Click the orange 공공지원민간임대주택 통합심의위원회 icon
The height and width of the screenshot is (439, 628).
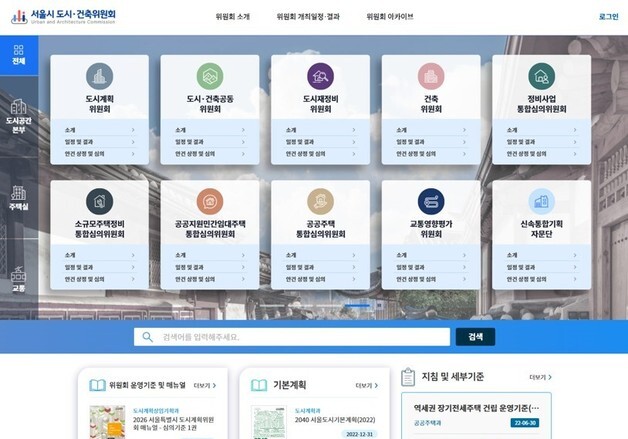point(210,201)
